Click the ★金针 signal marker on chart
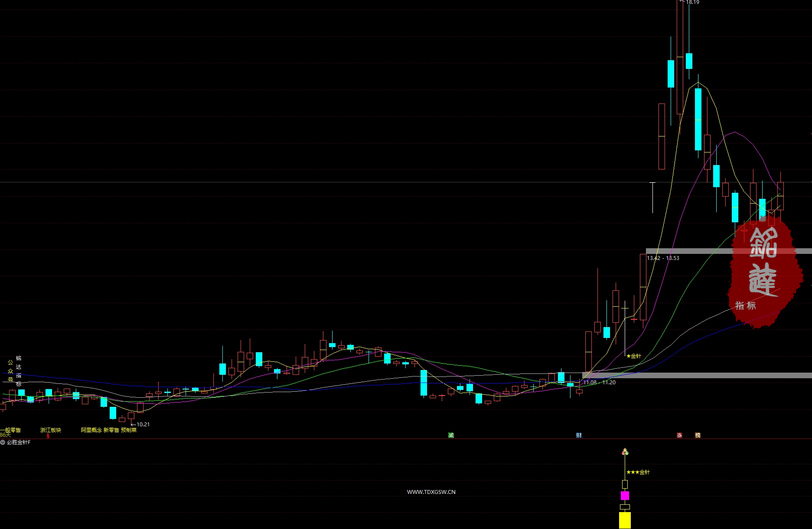Screen dimensions: 812x529 point(633,356)
